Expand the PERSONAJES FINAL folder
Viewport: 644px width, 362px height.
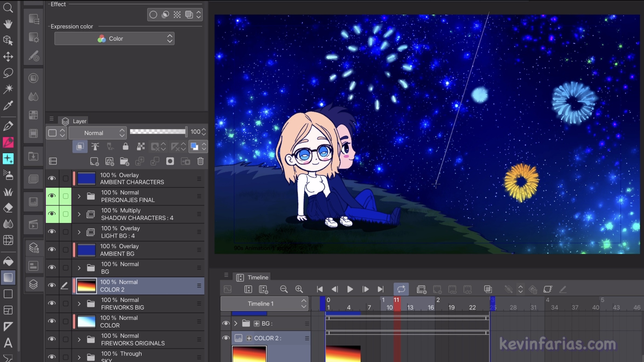click(x=79, y=196)
